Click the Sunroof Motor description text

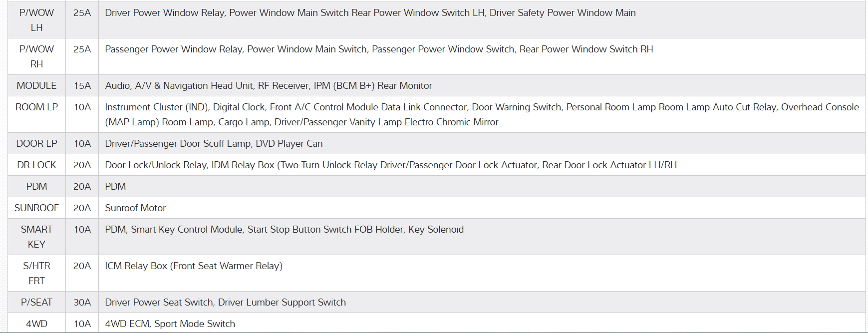pos(135,208)
